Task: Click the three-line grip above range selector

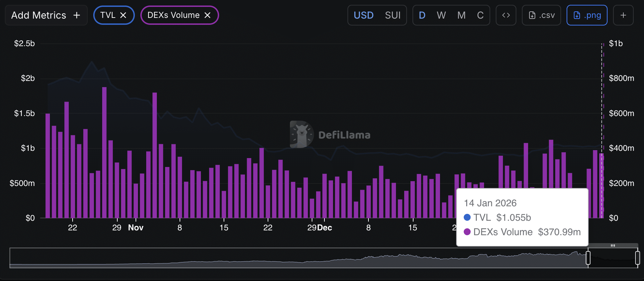Action: 613,246
